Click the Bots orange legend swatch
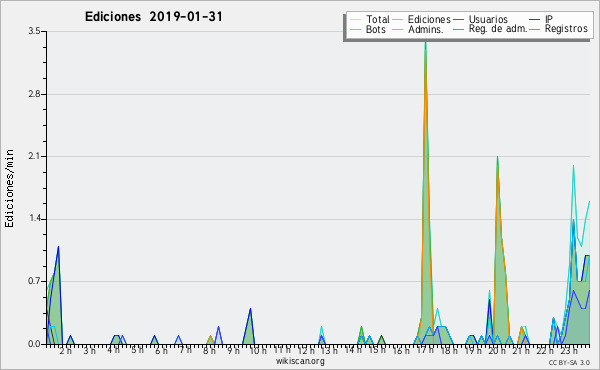This screenshot has width=600, height=370. [x=355, y=29]
